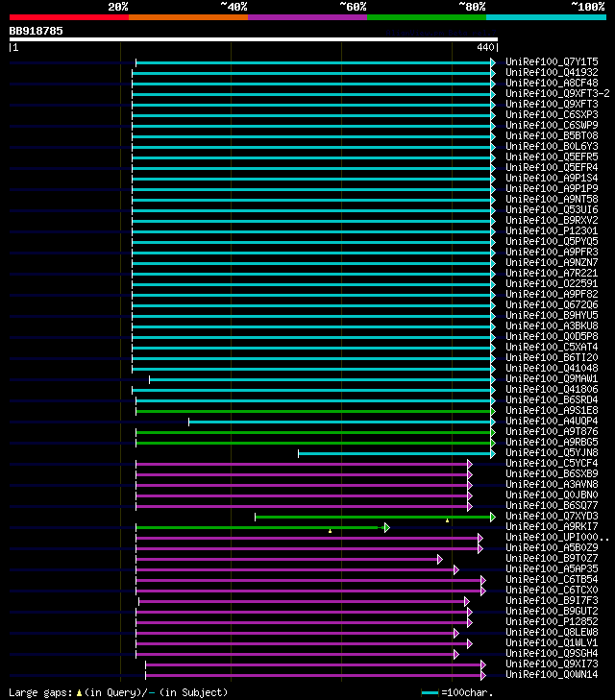Screen dimensions: 615x700
Task: Click the truncated UniRef100_UPI000.. label
Action: coord(557,537)
